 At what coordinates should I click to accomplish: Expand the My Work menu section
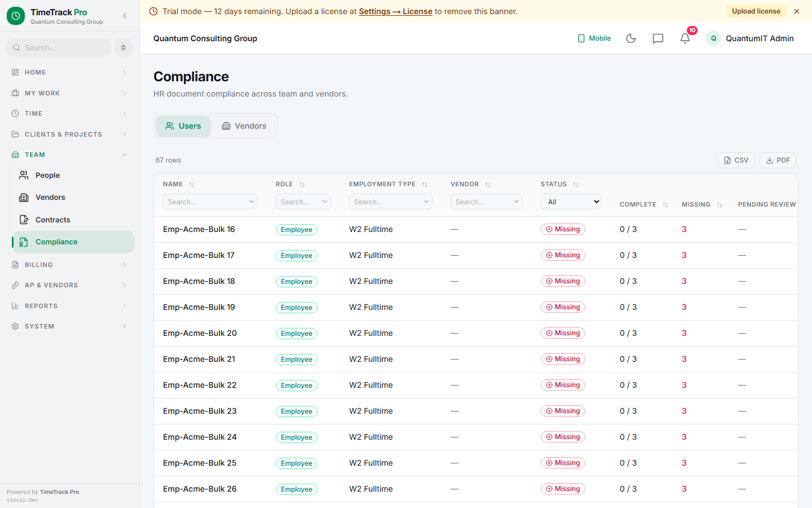pyautogui.click(x=70, y=93)
